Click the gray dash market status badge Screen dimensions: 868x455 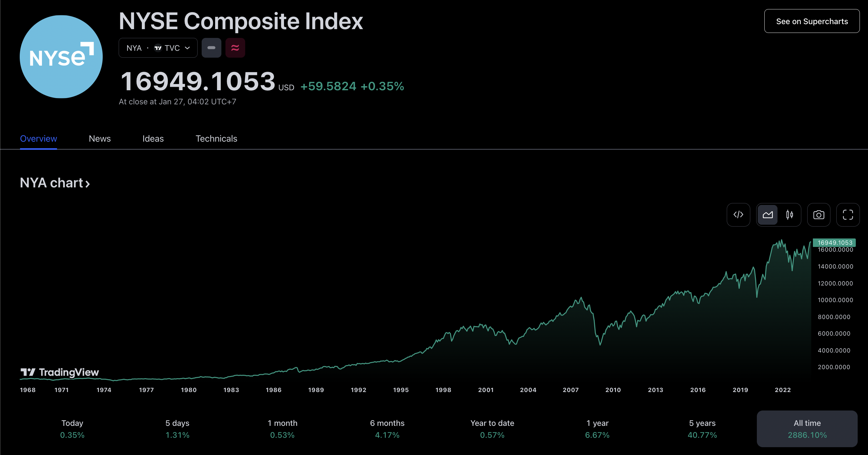pos(211,48)
